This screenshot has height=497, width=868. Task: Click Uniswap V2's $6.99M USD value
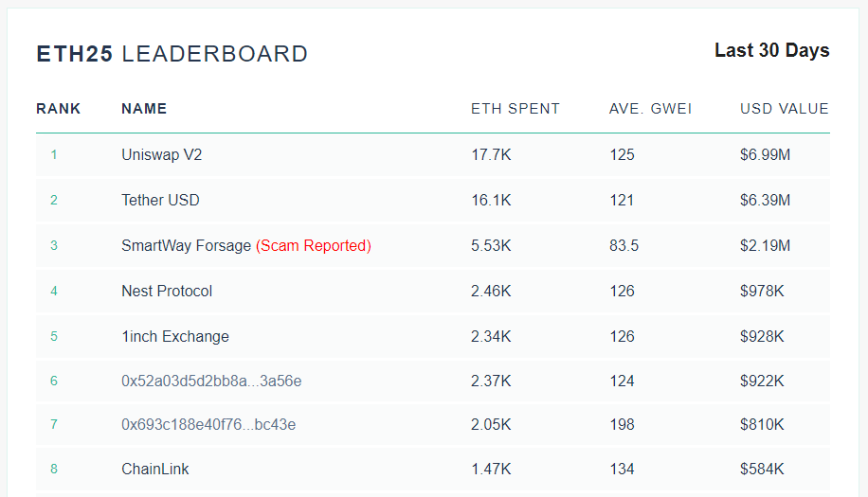pos(765,154)
